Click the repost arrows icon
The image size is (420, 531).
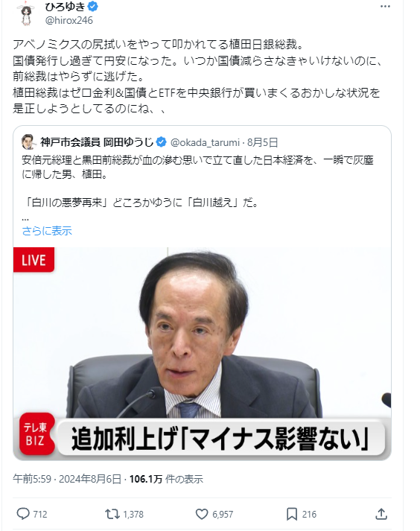click(112, 514)
